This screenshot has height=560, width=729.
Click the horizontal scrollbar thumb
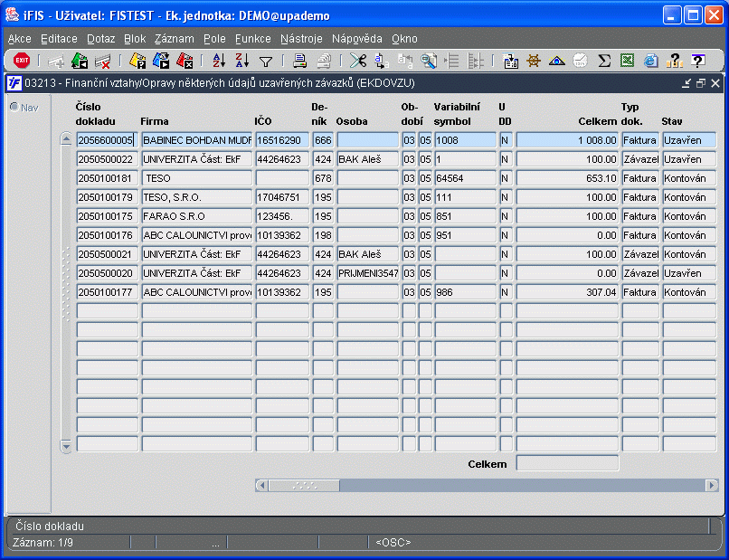click(305, 485)
